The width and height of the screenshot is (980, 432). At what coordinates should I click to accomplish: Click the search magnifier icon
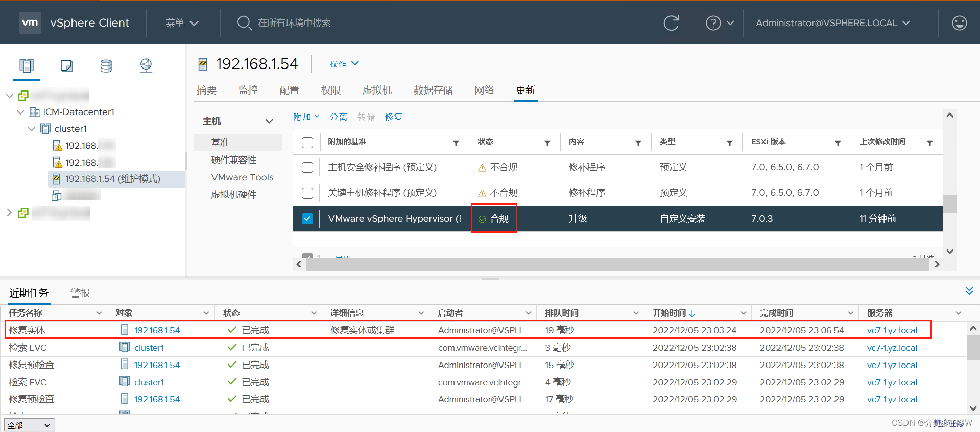coord(244,23)
